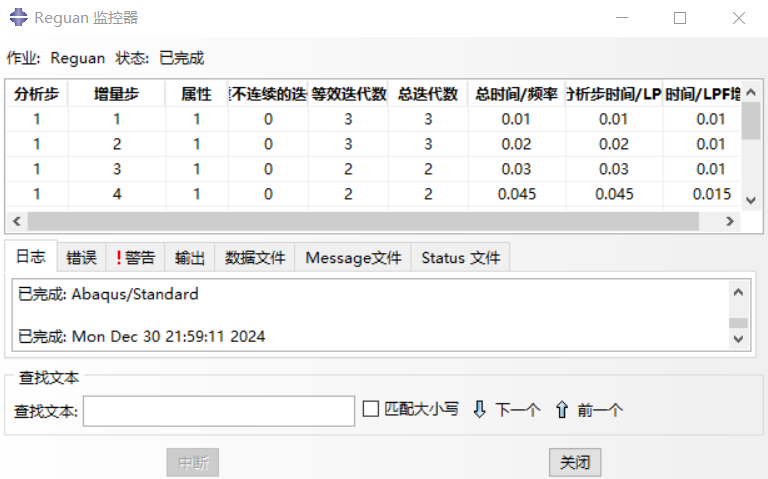Click the down arrow icon for 下一个
The height and width of the screenshot is (479, 768).
480,409
